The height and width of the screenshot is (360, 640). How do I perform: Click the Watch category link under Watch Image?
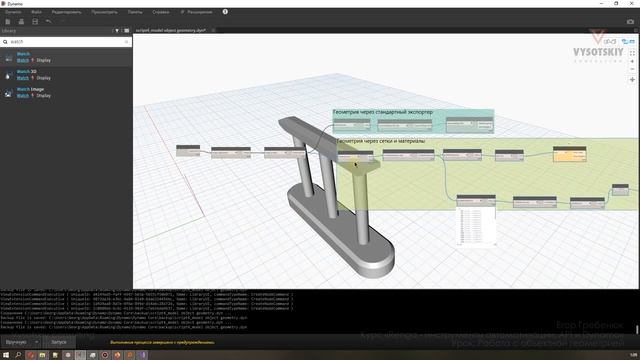click(23, 96)
